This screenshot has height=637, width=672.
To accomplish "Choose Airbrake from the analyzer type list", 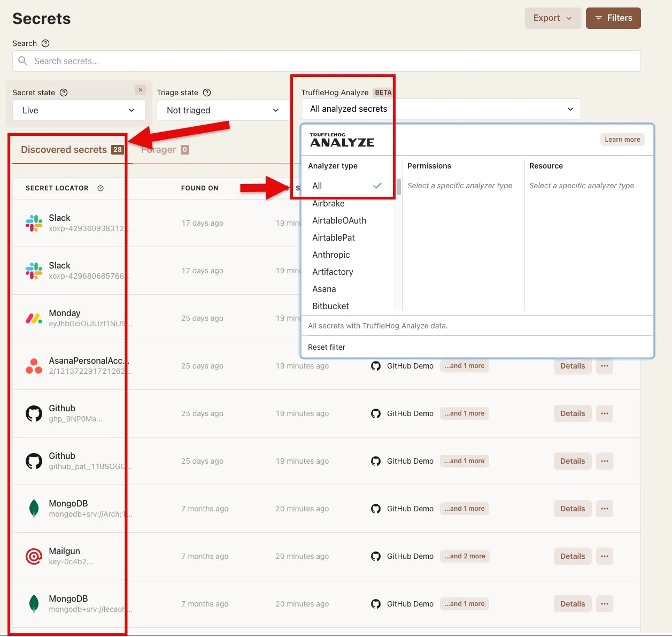I will click(328, 203).
